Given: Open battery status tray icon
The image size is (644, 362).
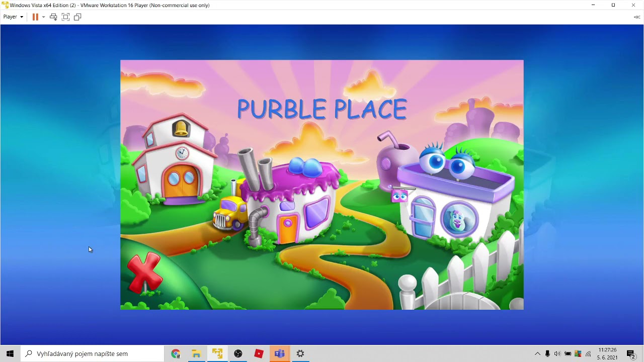Looking at the screenshot, I should (x=568, y=353).
